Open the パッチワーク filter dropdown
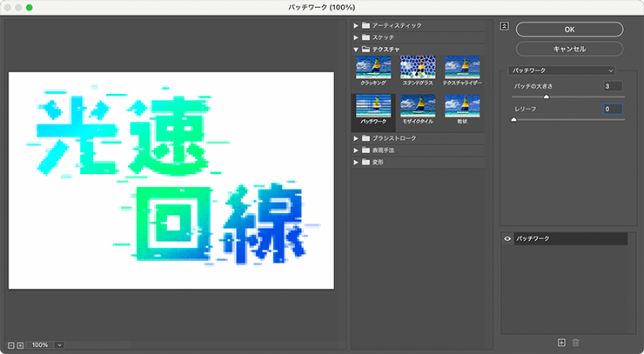The image size is (644, 354). coord(562,70)
